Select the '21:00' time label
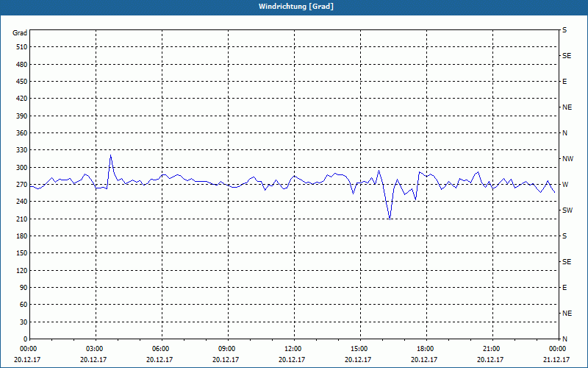588x368 pixels. tap(492, 349)
